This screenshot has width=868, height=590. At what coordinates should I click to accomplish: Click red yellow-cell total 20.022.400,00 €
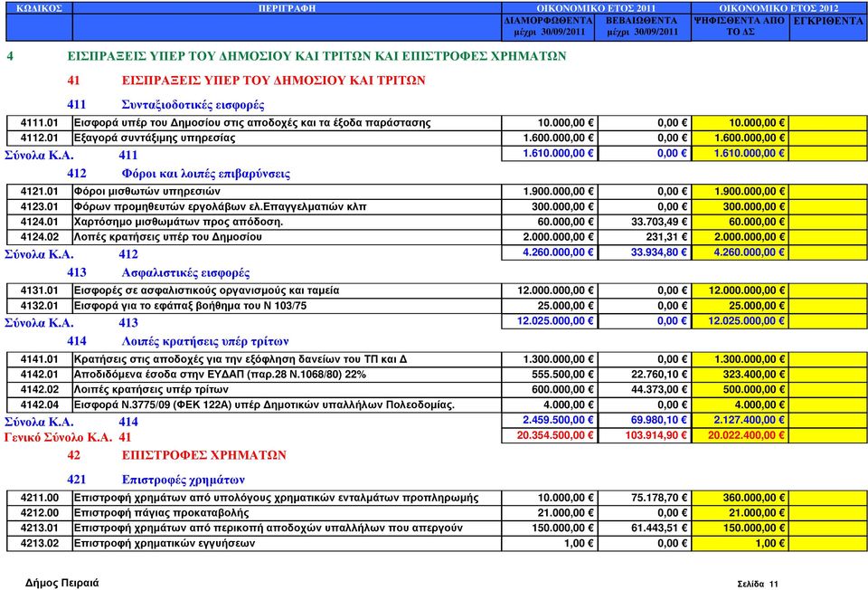[741, 435]
